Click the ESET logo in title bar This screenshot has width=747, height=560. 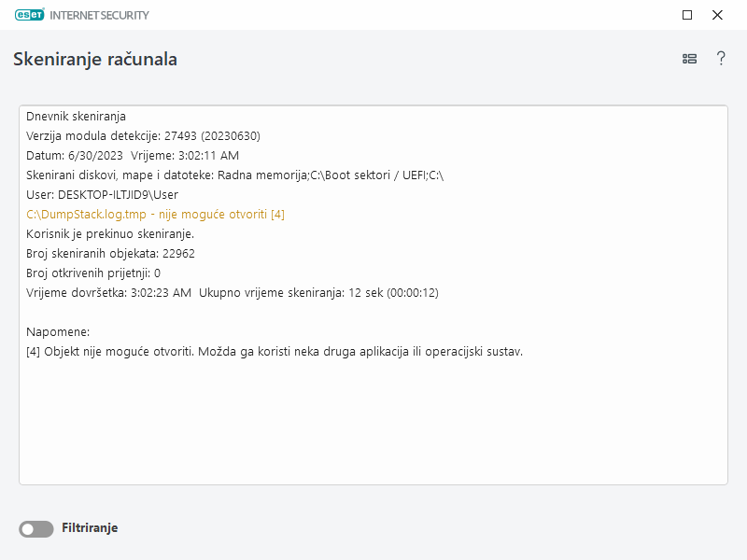tap(33, 15)
